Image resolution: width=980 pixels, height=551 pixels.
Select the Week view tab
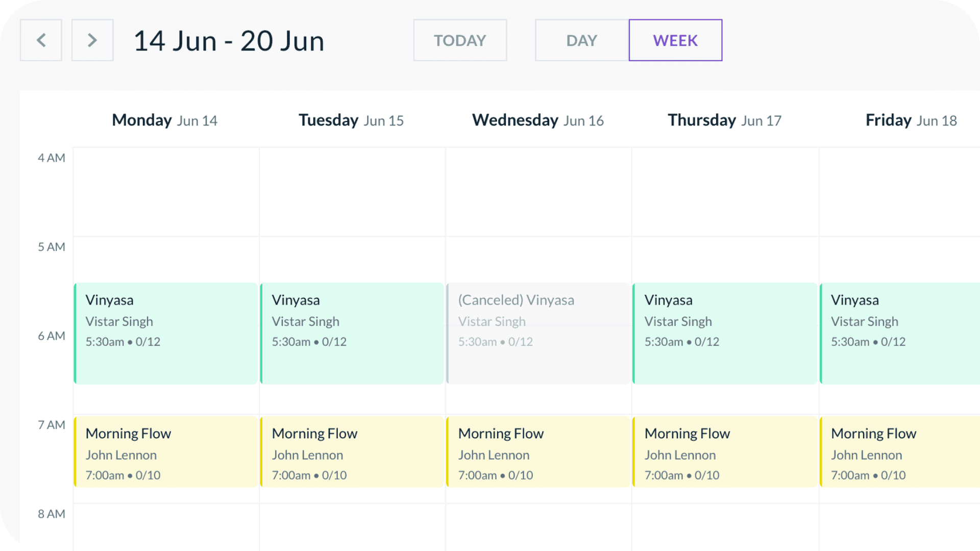point(675,40)
